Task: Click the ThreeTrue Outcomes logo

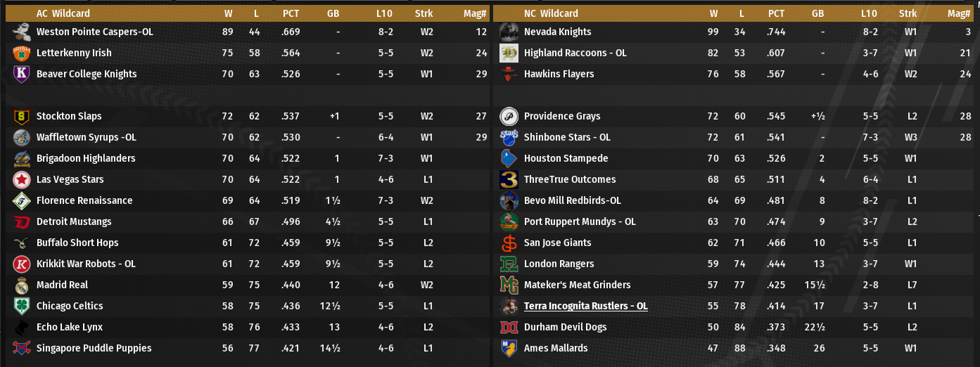Action: pyautogui.click(x=509, y=179)
